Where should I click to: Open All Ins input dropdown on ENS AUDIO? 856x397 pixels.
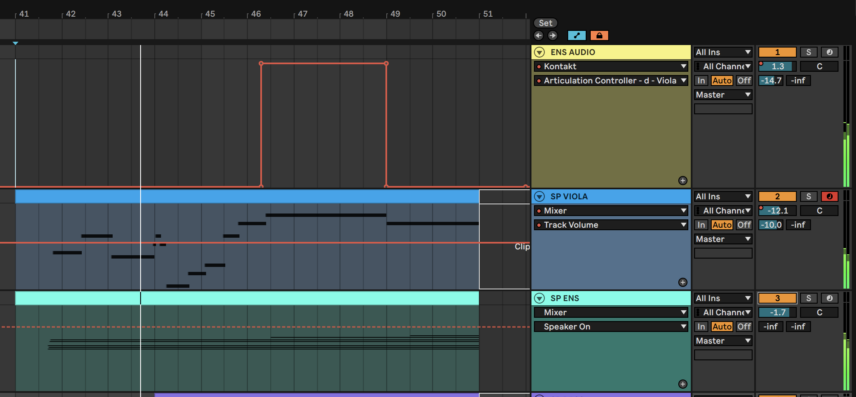tap(723, 52)
